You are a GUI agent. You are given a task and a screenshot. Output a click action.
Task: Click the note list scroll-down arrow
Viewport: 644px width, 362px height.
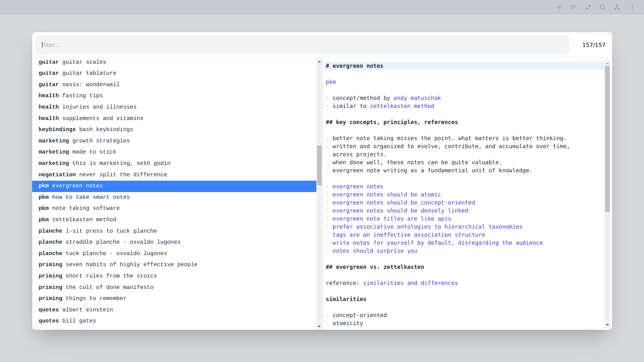point(319,326)
